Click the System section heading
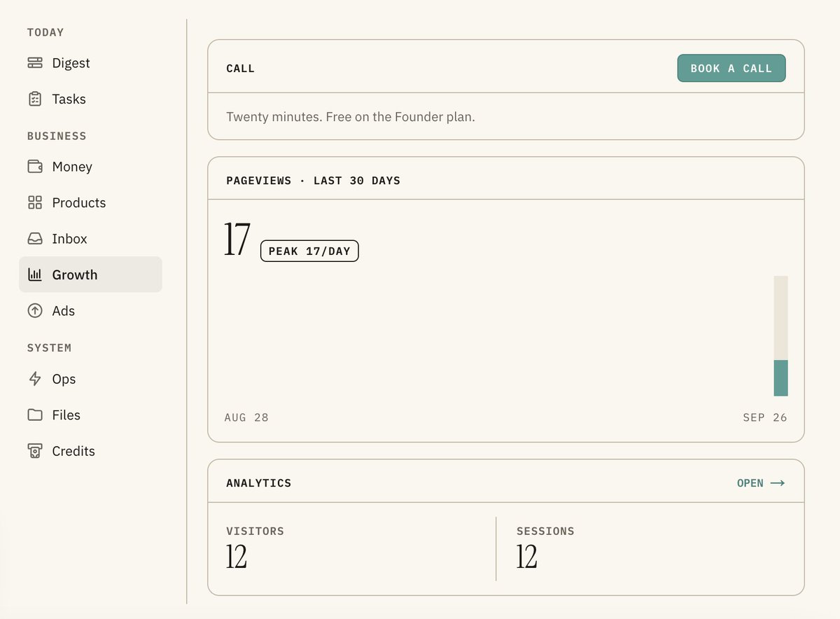Image resolution: width=840 pixels, height=619 pixels. click(x=49, y=347)
